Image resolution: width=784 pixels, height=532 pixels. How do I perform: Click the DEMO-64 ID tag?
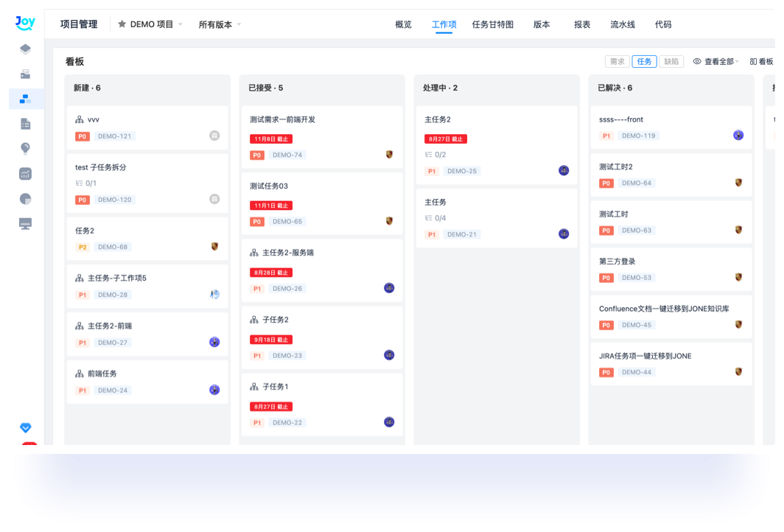point(637,183)
